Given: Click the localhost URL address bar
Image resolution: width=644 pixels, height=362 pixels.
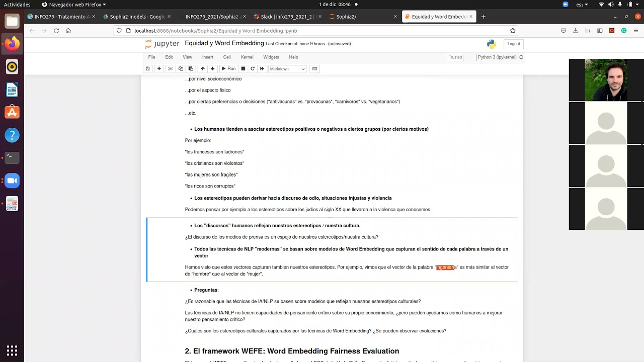Looking at the screenshot, I should coord(316,31).
